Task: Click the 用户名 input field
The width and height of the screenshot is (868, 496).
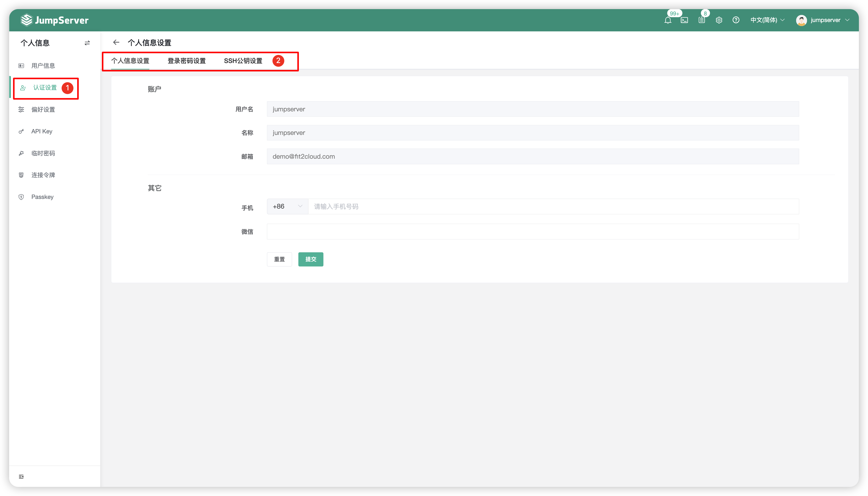Action: click(533, 109)
